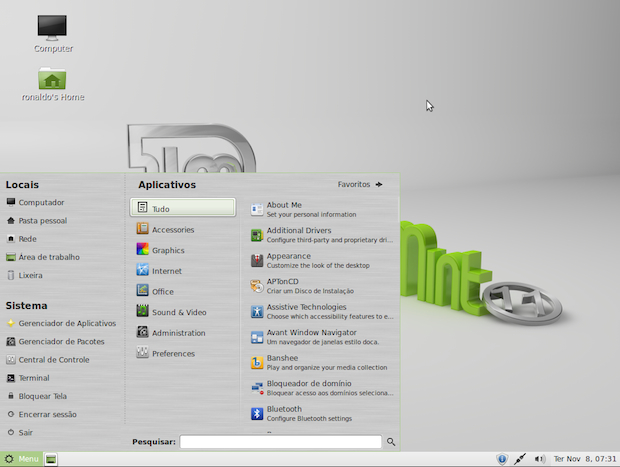Choose Bloquear Tela text
Screen dimensions: 620x467
point(43,396)
